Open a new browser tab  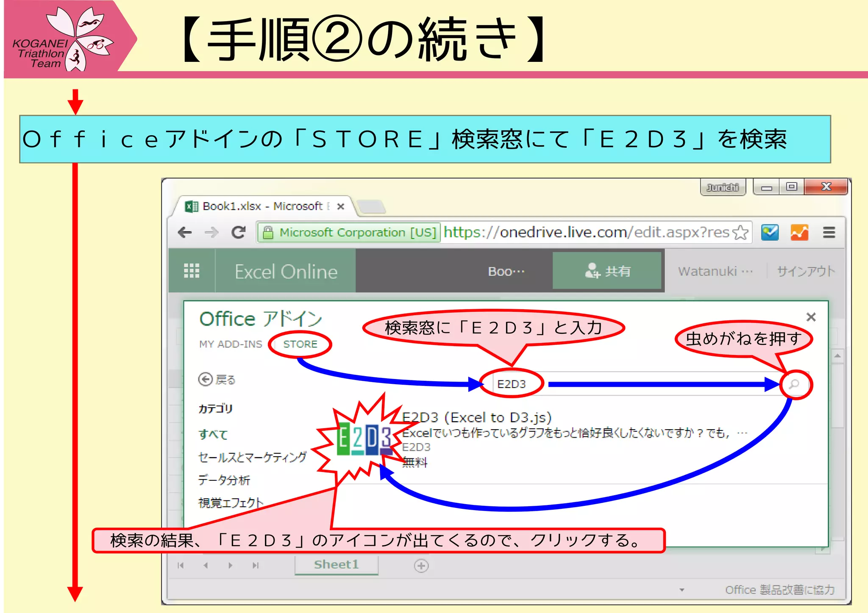371,206
